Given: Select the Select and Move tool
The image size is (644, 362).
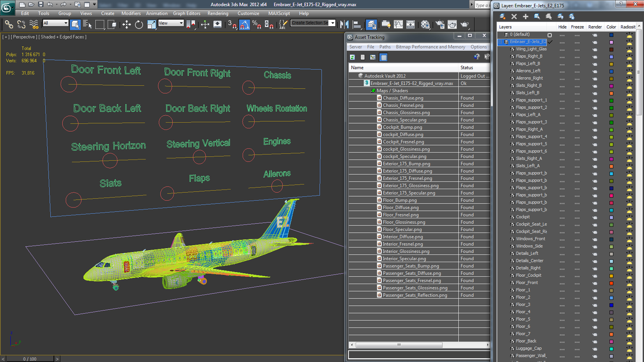Looking at the screenshot, I should click(126, 24).
